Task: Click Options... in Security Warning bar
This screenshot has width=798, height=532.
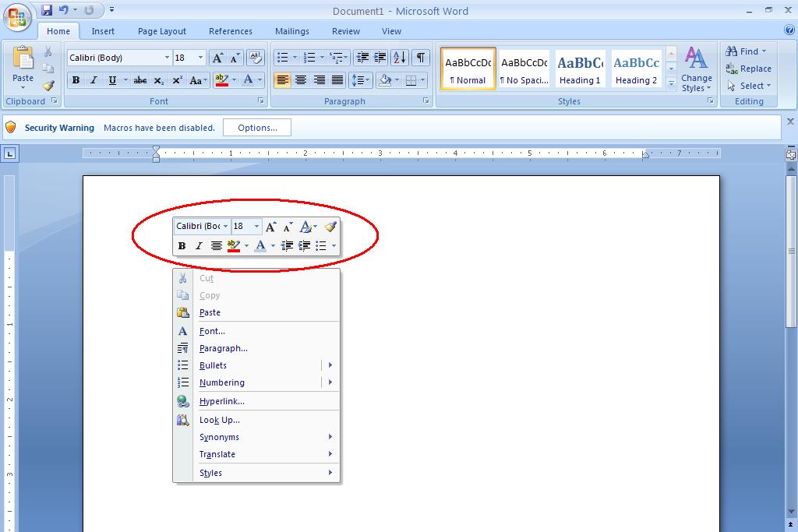Action: tap(257, 128)
